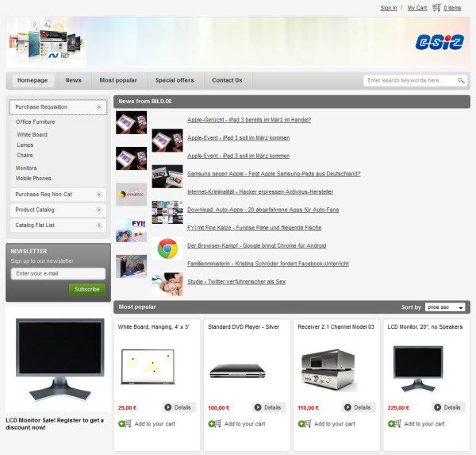Viewport: 476px width, 455px height.
Task: Click the Receiver 2.1 product image
Action: pos(328,370)
